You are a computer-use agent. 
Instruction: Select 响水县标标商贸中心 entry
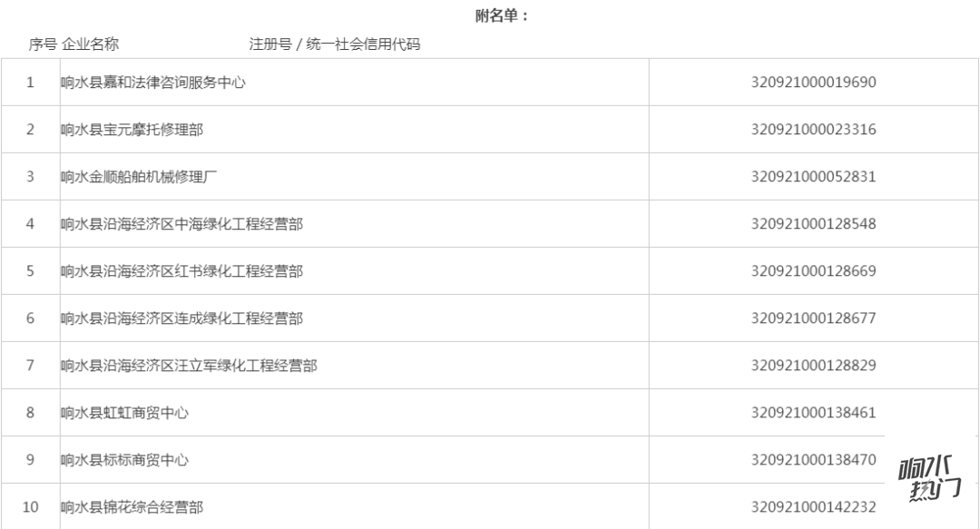pos(124,460)
